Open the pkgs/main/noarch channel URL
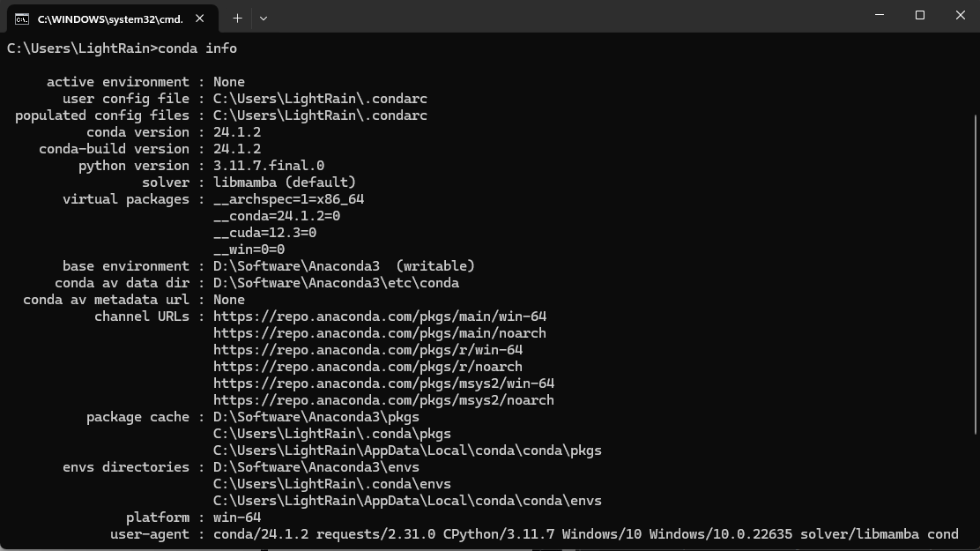The image size is (980, 551). point(380,333)
